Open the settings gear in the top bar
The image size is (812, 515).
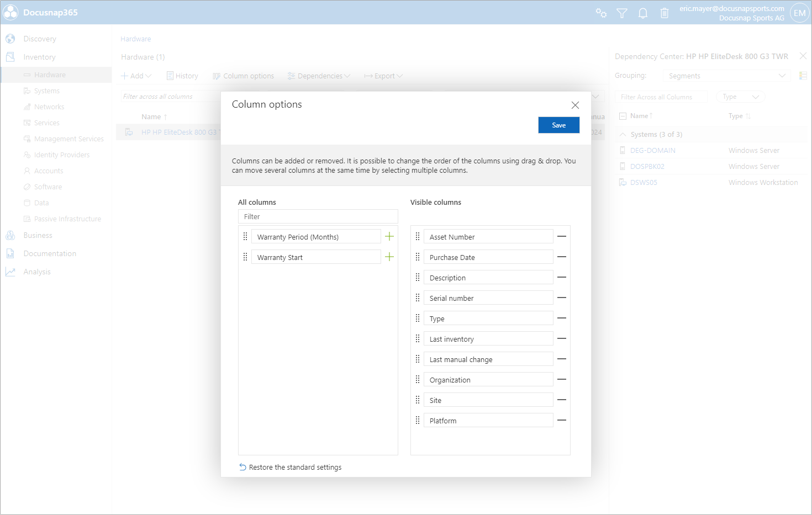(x=601, y=12)
